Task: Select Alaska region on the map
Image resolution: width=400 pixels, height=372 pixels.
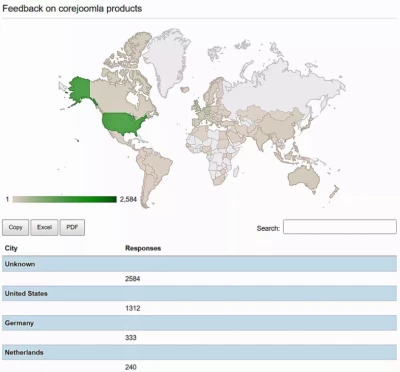Action: 79,89
